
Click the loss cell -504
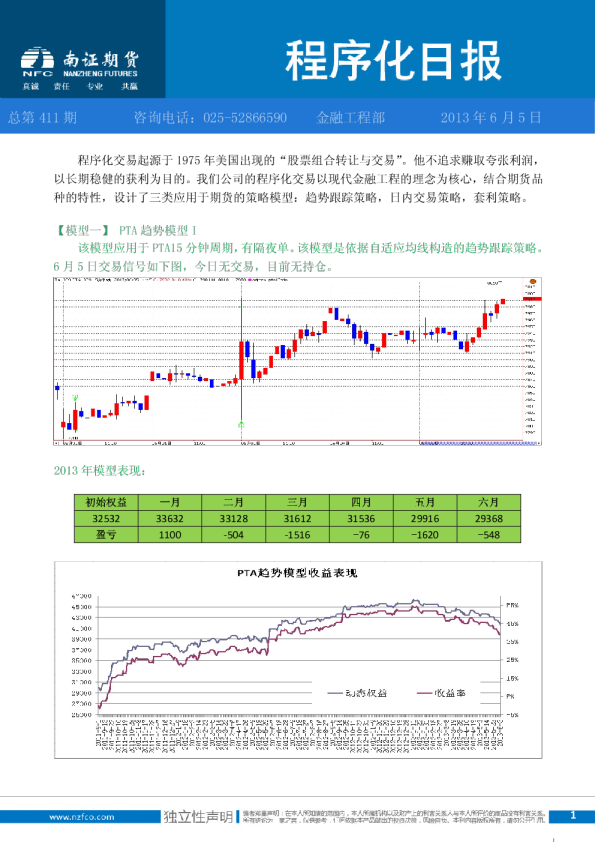[234, 534]
